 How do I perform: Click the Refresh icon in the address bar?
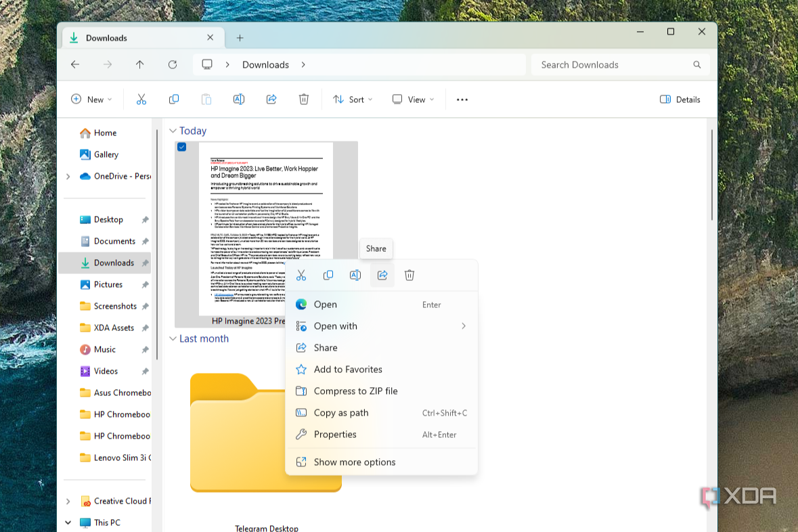pyautogui.click(x=173, y=64)
